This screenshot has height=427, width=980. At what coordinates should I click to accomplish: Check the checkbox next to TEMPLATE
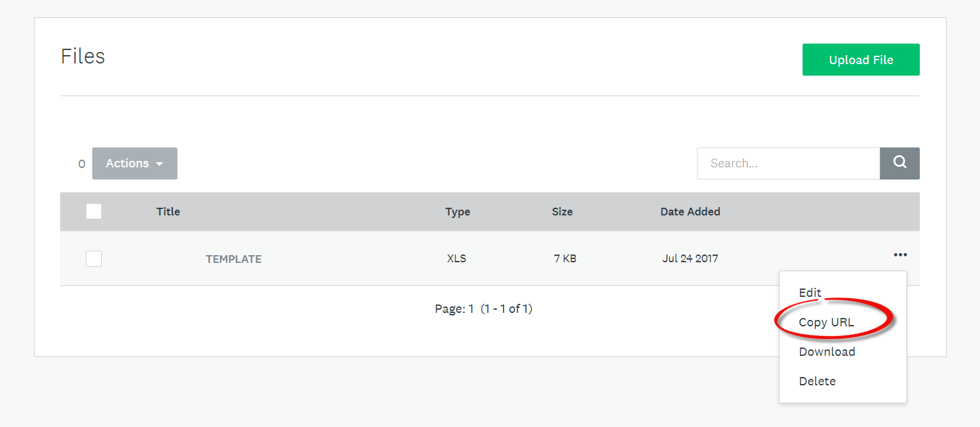point(94,258)
